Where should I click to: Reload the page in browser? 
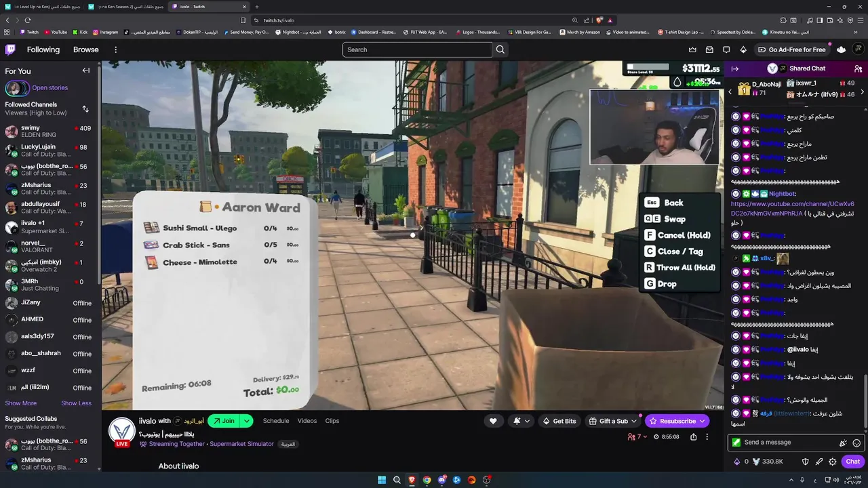[x=27, y=20]
